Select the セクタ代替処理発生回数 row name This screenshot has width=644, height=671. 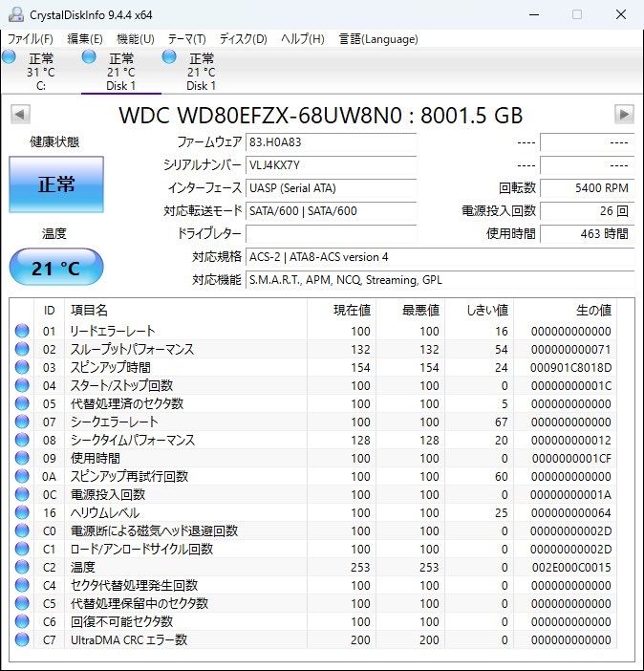pyautogui.click(x=134, y=585)
